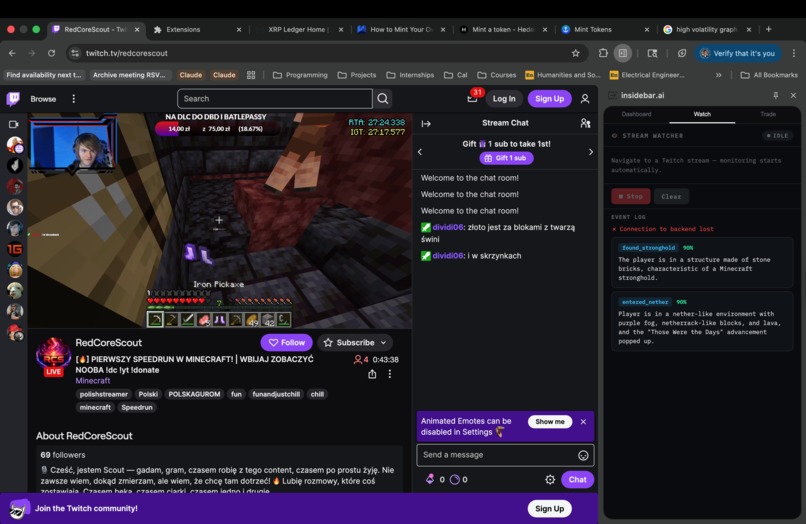Collapse the Stream Chat panel

[x=426, y=123]
